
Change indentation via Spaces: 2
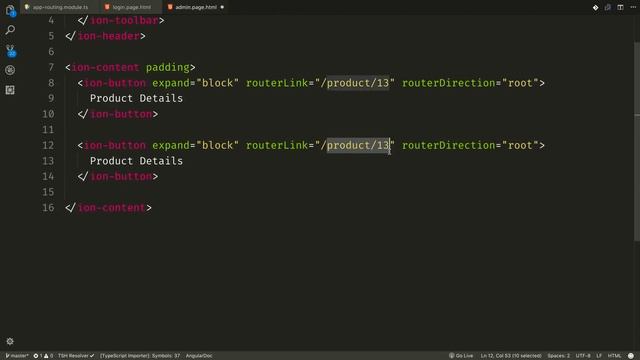click(x=558, y=356)
